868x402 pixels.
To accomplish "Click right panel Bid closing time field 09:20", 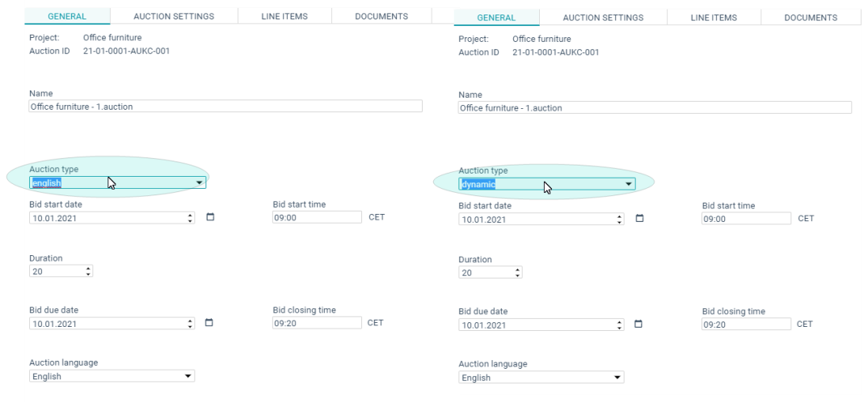I will (x=746, y=325).
